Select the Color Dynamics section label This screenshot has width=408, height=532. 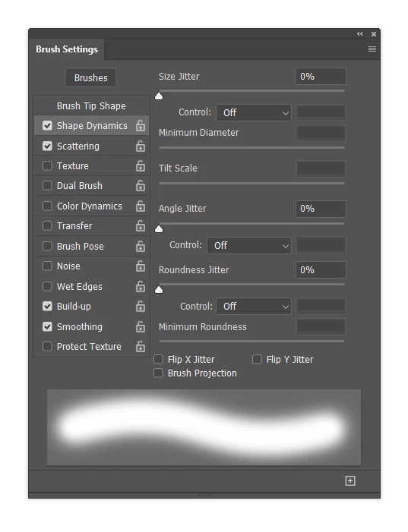(90, 206)
